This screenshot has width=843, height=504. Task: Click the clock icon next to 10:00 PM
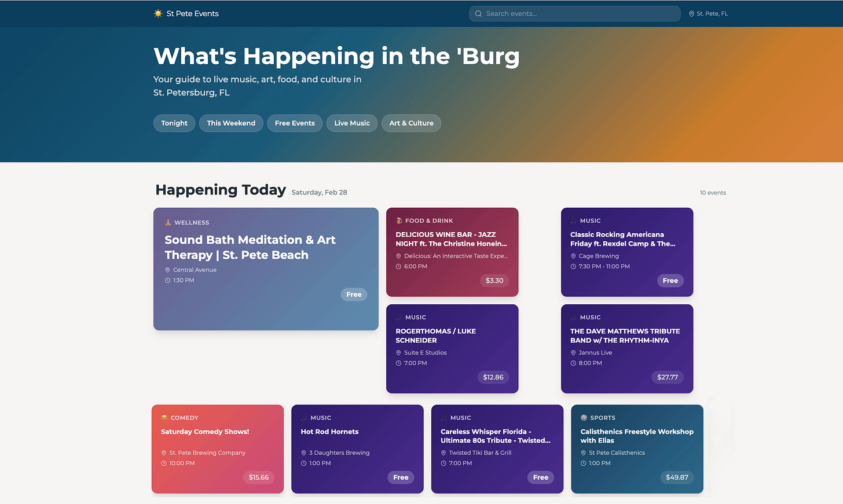(x=164, y=463)
